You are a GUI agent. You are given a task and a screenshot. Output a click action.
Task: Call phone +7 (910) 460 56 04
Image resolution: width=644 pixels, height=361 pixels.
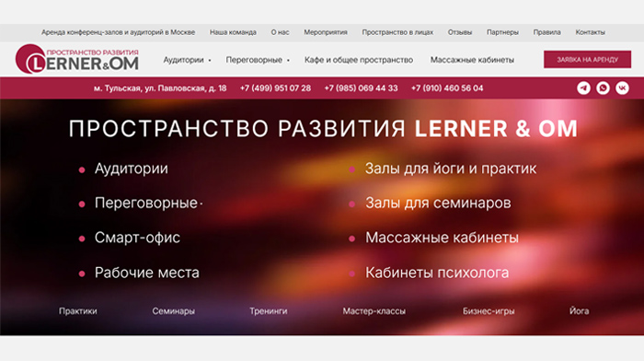tap(447, 88)
